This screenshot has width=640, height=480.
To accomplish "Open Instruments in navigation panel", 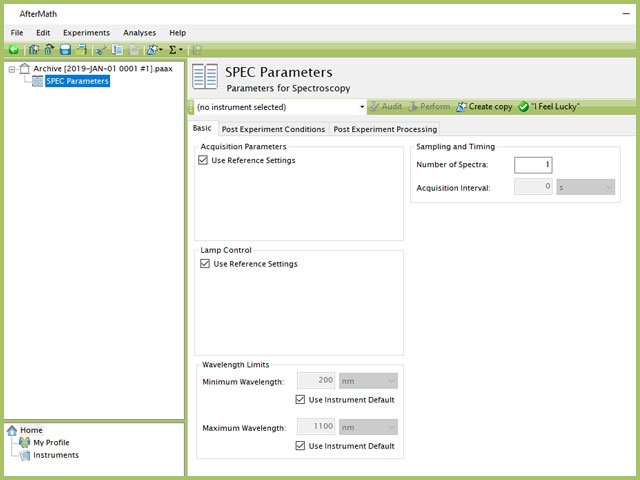I will (56, 455).
